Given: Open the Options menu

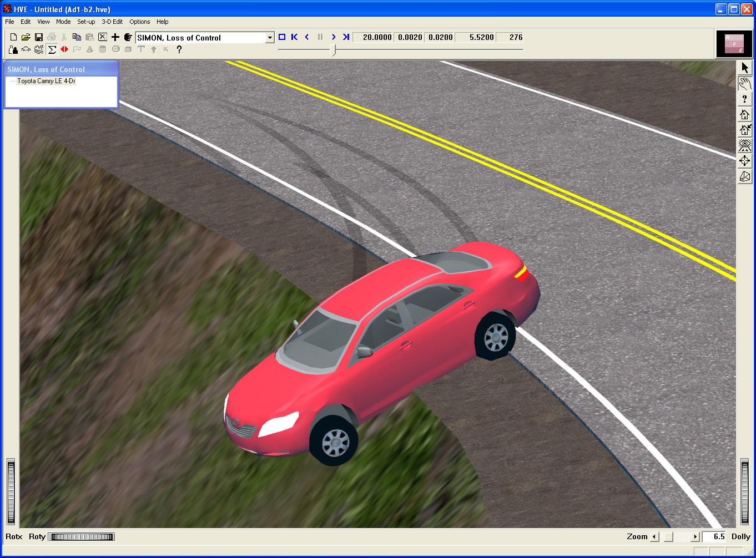Looking at the screenshot, I should (x=139, y=22).
